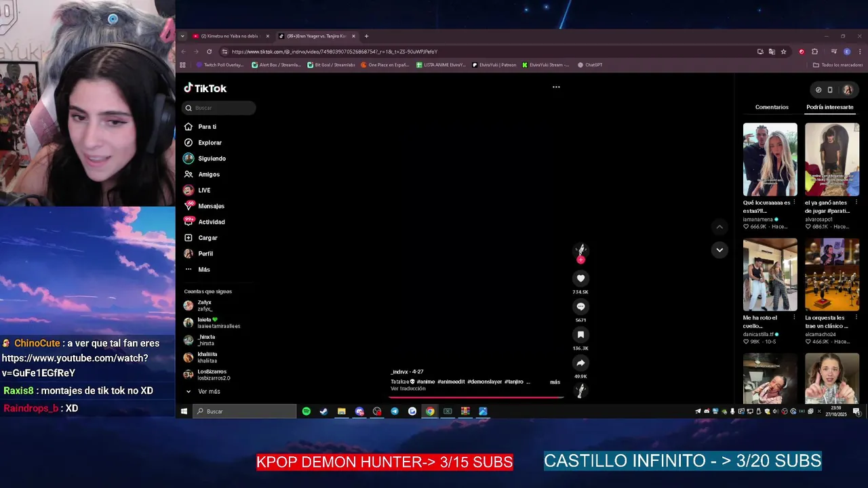Go to previous video up arrow
The width and height of the screenshot is (868, 488).
tap(719, 227)
